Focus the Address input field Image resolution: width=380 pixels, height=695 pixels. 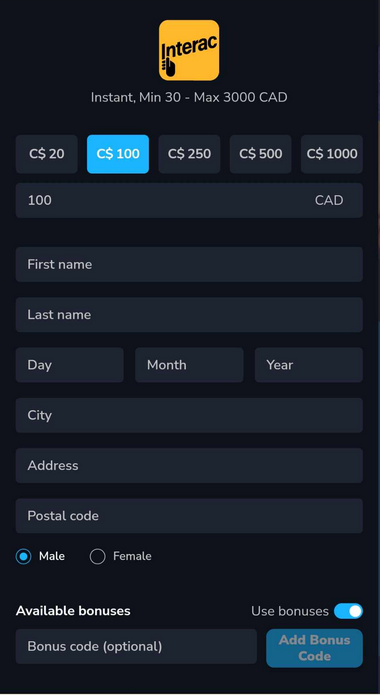[189, 465]
